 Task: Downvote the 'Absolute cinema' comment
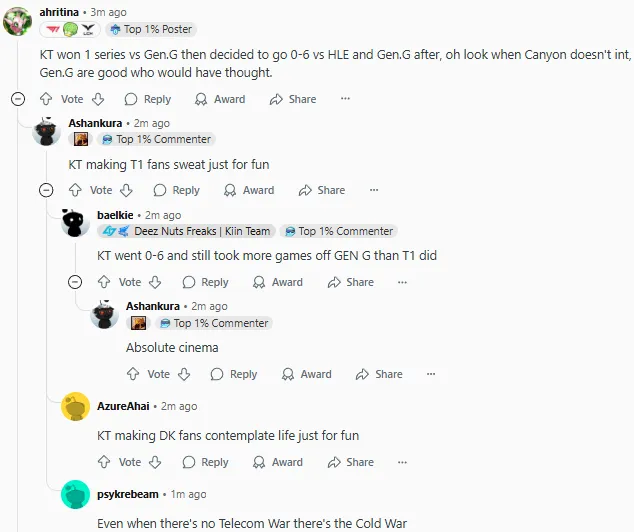click(184, 374)
